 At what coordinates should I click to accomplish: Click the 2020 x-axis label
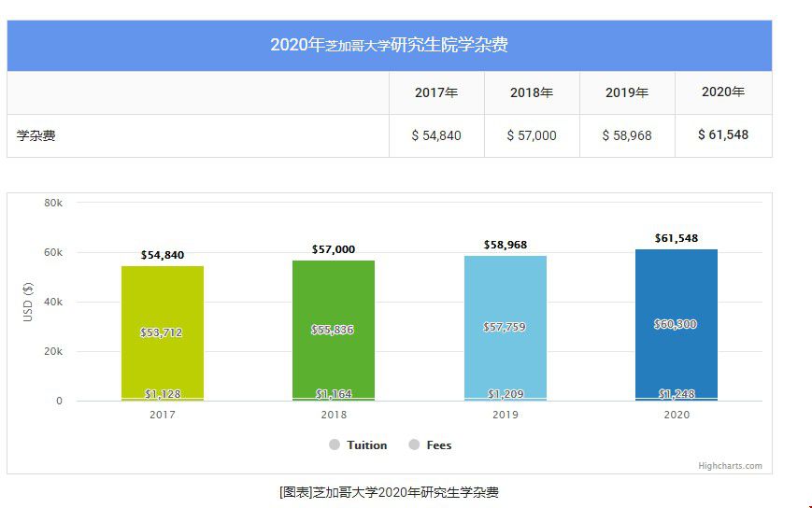coord(677,415)
